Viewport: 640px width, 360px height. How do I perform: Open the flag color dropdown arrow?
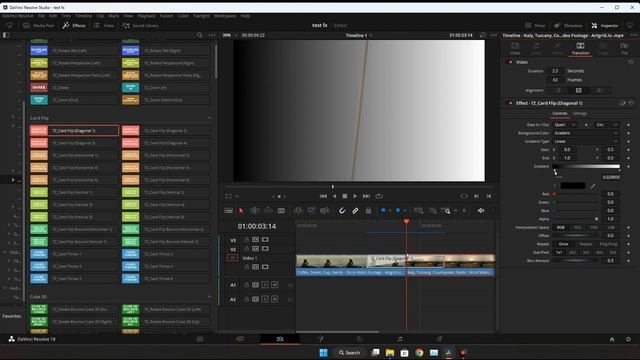click(x=390, y=211)
